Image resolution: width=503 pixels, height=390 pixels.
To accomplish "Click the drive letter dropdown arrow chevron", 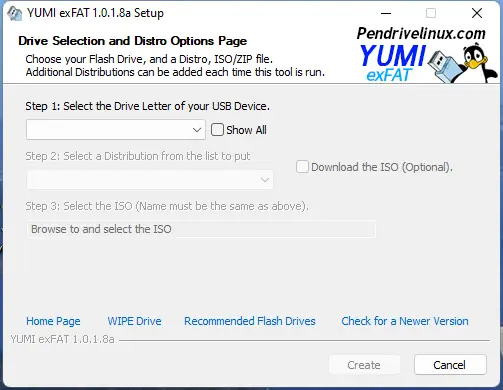I will coord(197,130).
